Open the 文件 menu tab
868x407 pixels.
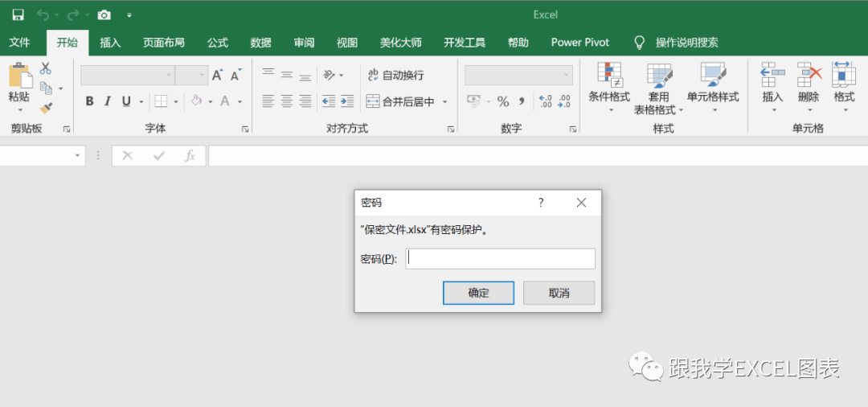tap(20, 43)
